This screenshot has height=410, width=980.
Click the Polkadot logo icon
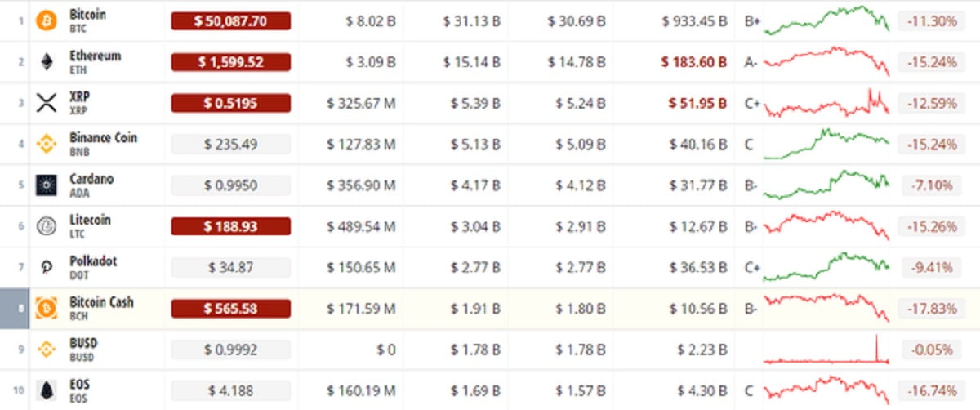click(x=47, y=268)
